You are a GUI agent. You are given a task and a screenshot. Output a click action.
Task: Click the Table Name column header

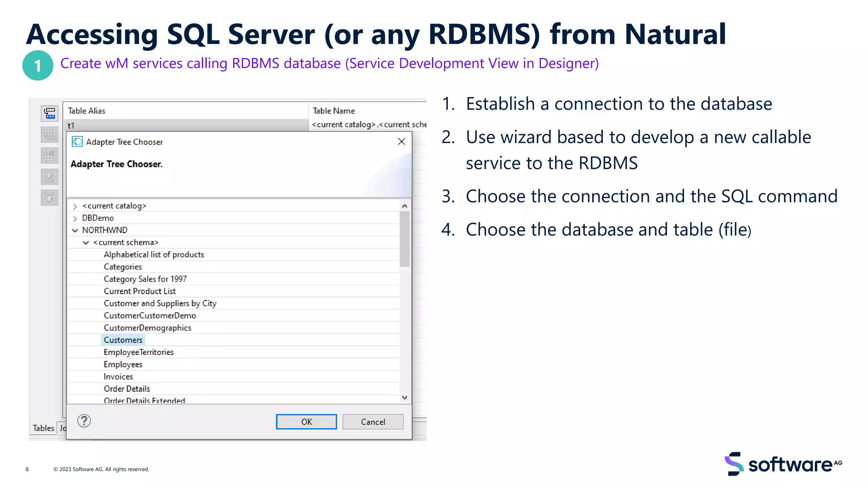(x=368, y=111)
